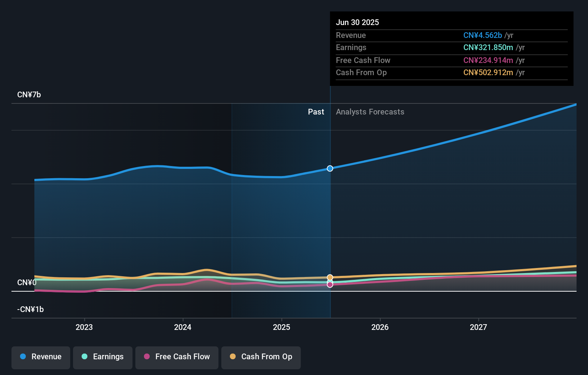Click the 2027 x-axis label
This screenshot has height=375, width=588.
point(478,327)
